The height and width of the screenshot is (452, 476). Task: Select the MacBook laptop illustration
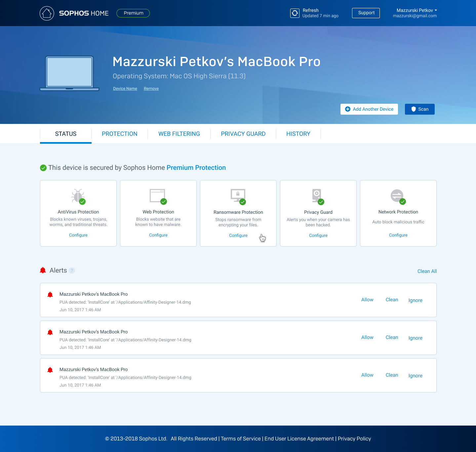point(69,73)
